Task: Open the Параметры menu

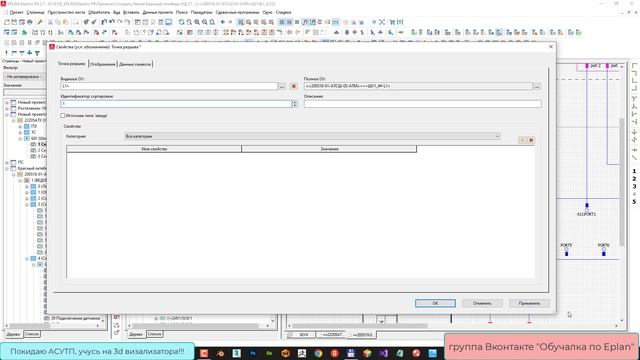Action: pyautogui.click(x=202, y=13)
